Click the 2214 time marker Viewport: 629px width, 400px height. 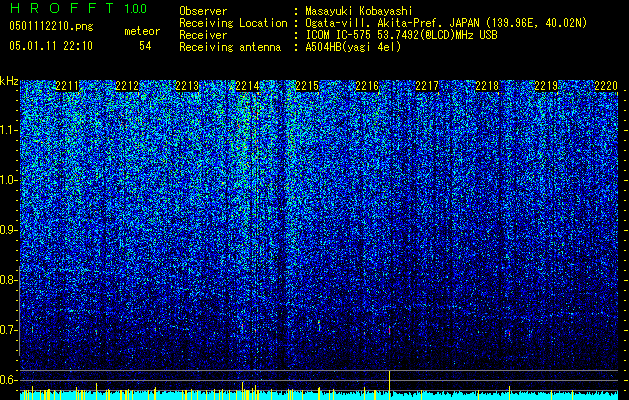(247, 86)
